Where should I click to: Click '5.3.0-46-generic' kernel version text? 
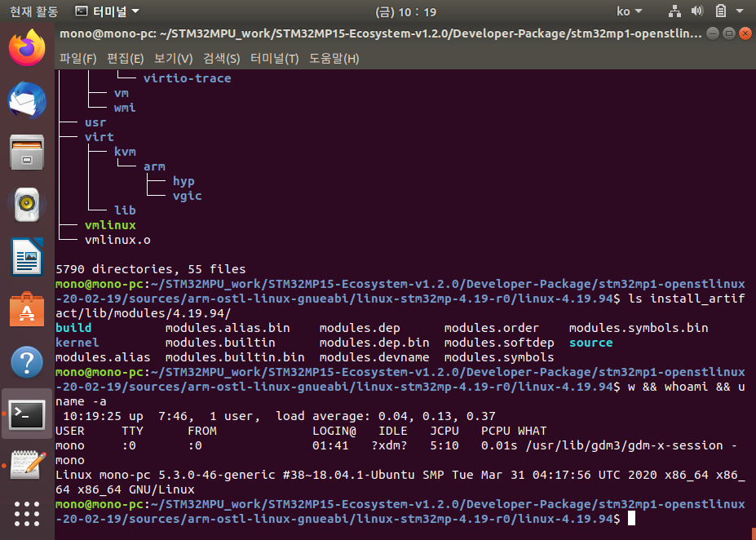(x=216, y=475)
